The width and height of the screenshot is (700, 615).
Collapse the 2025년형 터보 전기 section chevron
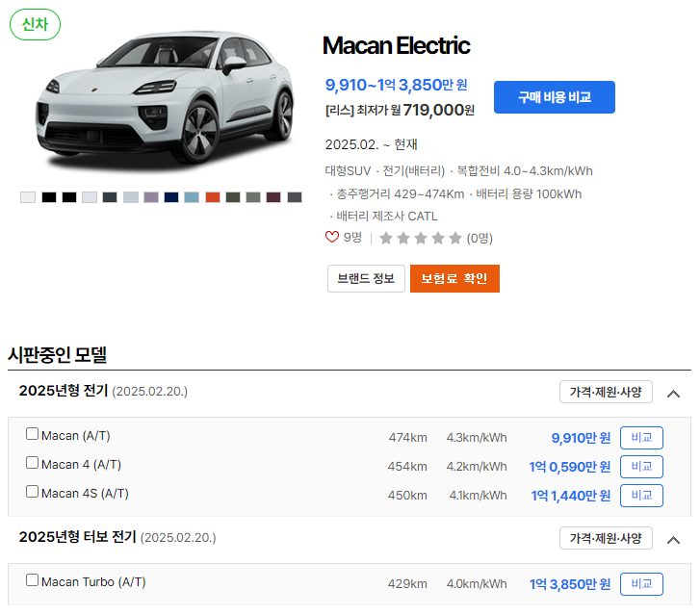point(673,541)
